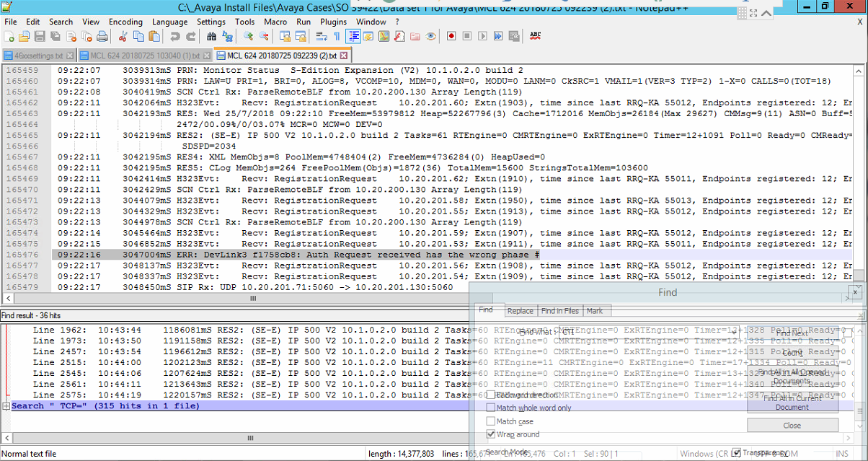Click the Print toolbar icon

pos(102,36)
